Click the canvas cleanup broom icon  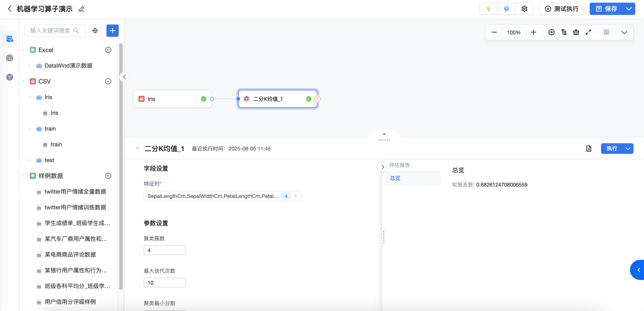(576, 32)
